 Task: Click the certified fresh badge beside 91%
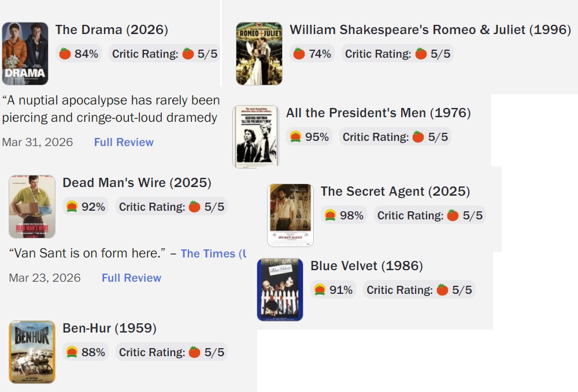320,290
